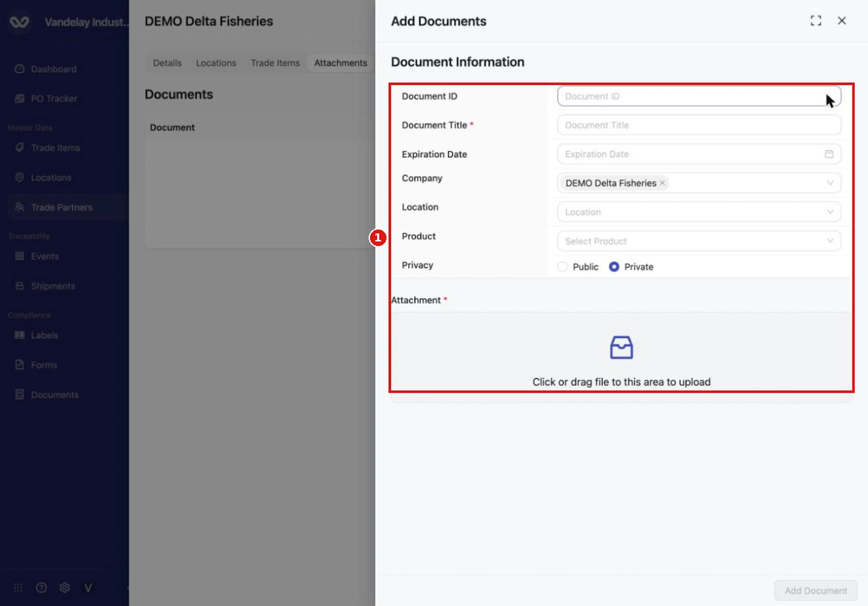Click the Vandelay Industries logo icon
This screenshot has height=606, width=868.
point(19,22)
